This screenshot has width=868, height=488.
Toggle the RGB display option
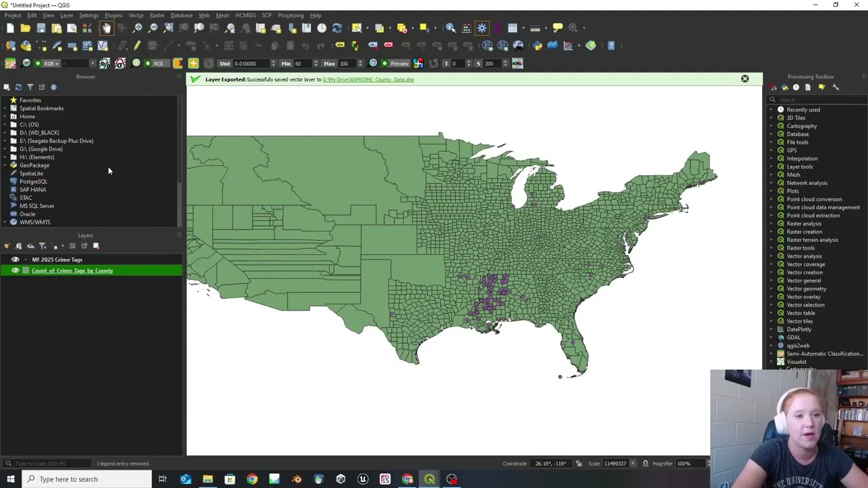coord(47,63)
